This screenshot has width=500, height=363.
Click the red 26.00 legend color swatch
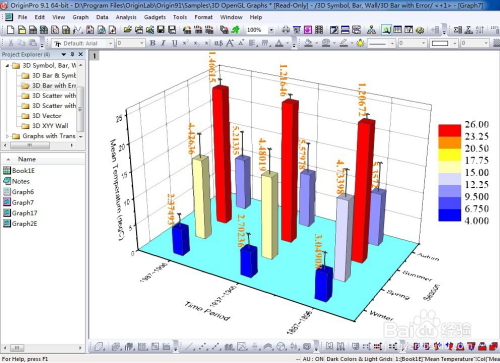coord(450,130)
